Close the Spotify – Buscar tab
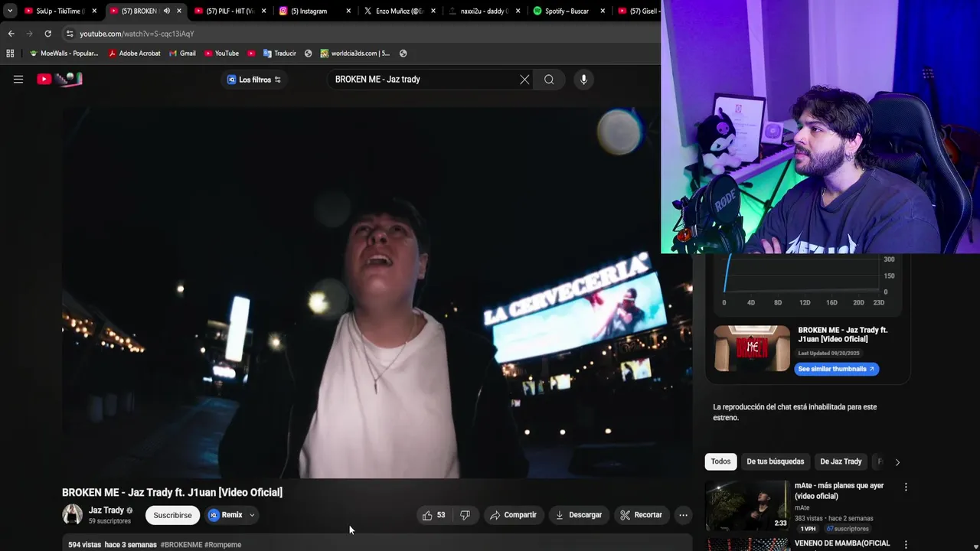980x551 pixels. pos(603,11)
